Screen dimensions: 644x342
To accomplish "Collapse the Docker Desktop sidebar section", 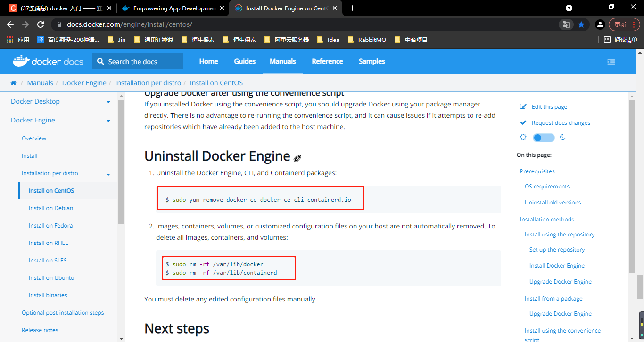I will (108, 102).
